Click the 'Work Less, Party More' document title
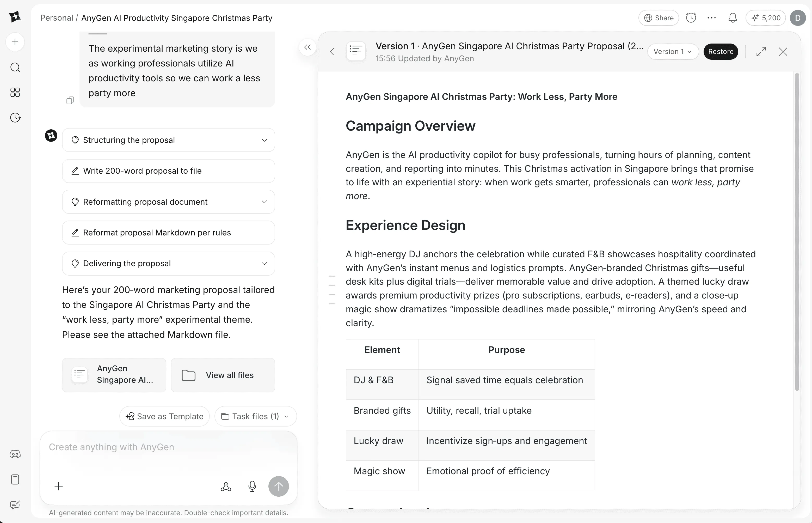Viewport: 812px width, 523px height. pyautogui.click(x=481, y=97)
